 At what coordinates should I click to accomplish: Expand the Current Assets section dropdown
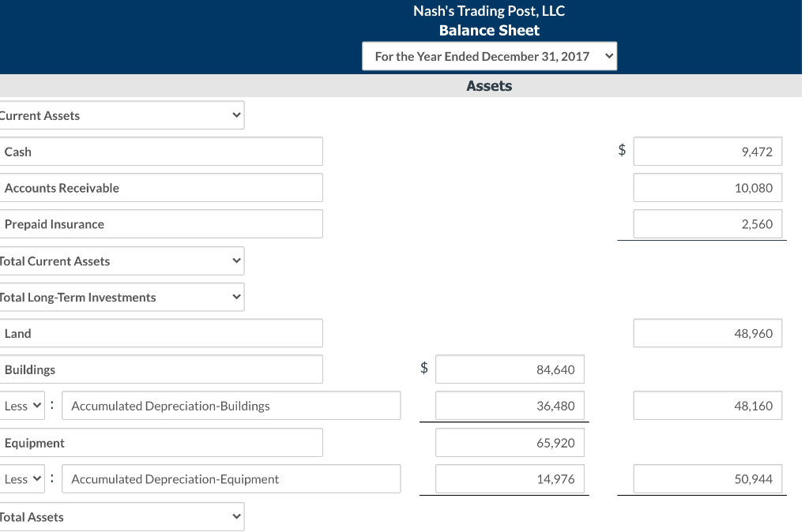coord(122,115)
